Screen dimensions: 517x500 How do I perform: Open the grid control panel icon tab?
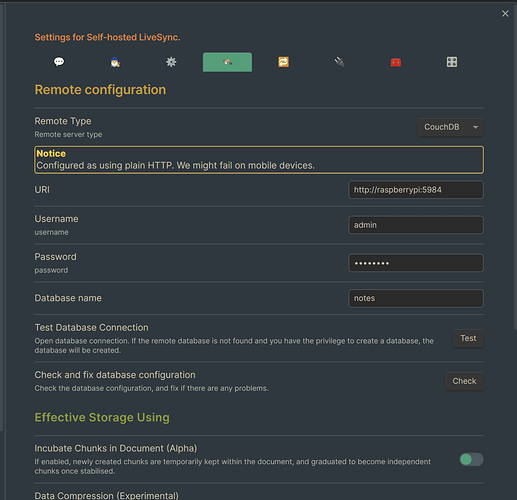[452, 62]
